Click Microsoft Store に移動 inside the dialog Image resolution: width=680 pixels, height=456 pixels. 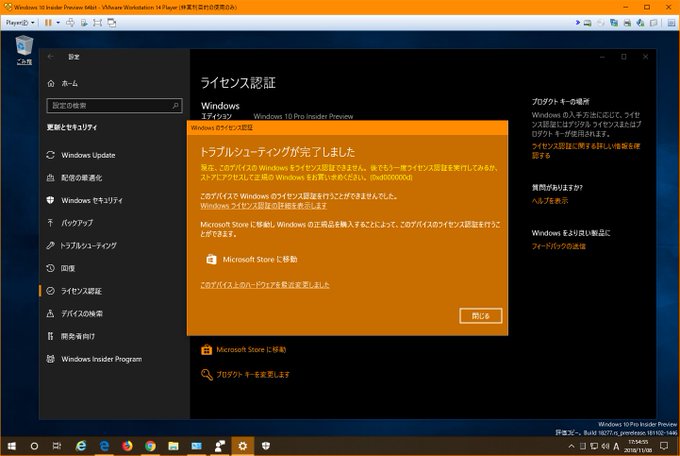click(252, 259)
